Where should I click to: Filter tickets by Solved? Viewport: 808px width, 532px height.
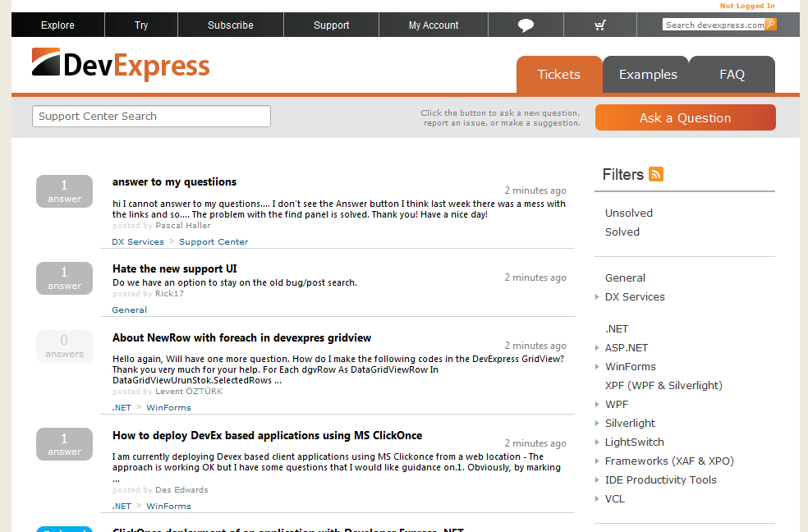click(622, 232)
